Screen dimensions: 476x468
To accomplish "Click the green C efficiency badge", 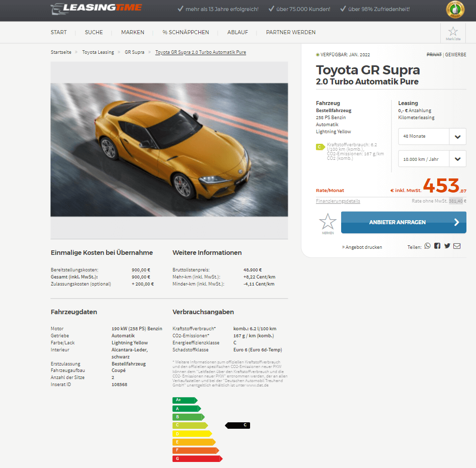I will coord(320,147).
